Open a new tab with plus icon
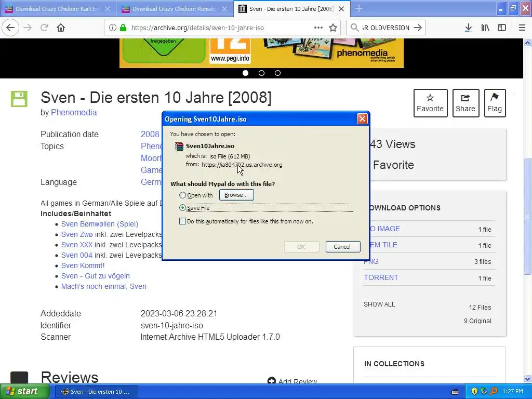 pos(358,8)
